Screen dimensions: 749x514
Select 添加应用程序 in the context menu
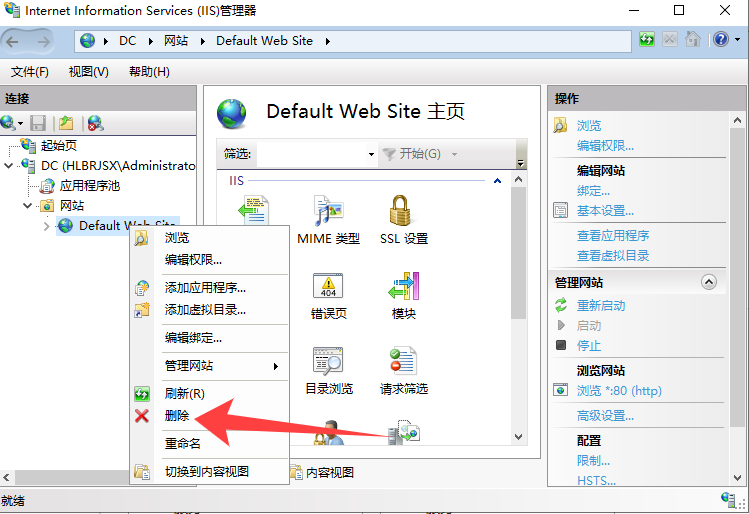pos(205,288)
